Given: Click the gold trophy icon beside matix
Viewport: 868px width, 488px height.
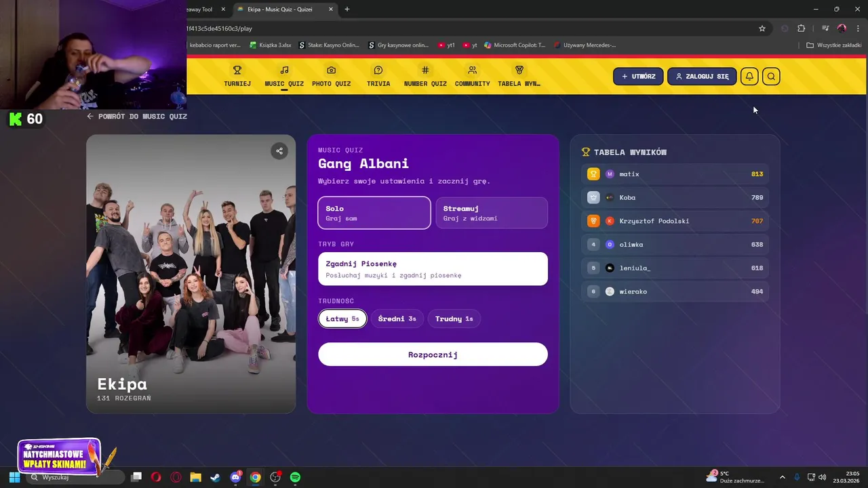Looking at the screenshot, I should click(x=593, y=174).
